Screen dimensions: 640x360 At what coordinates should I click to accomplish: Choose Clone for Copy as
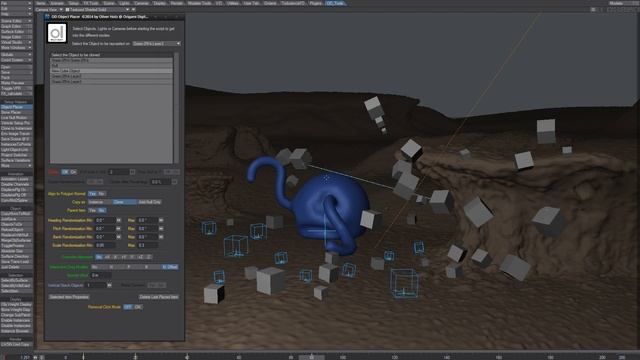[x=124, y=202]
